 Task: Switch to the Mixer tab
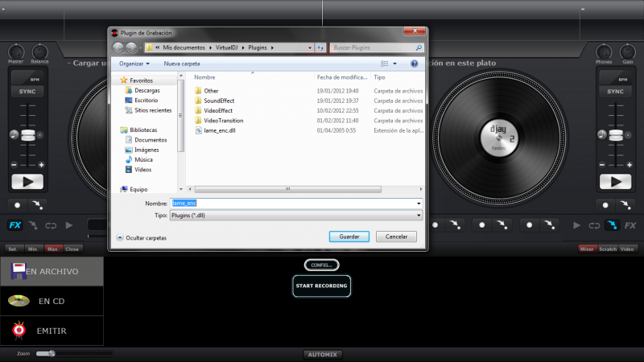click(x=587, y=249)
